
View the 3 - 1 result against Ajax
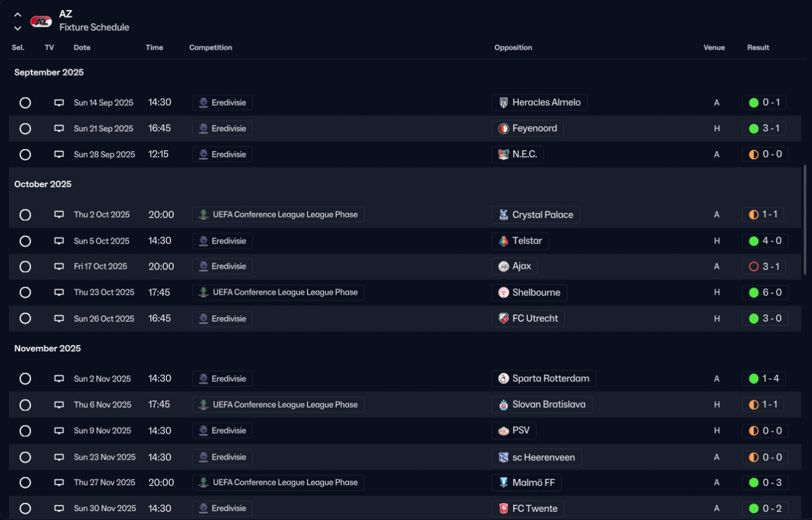click(764, 267)
